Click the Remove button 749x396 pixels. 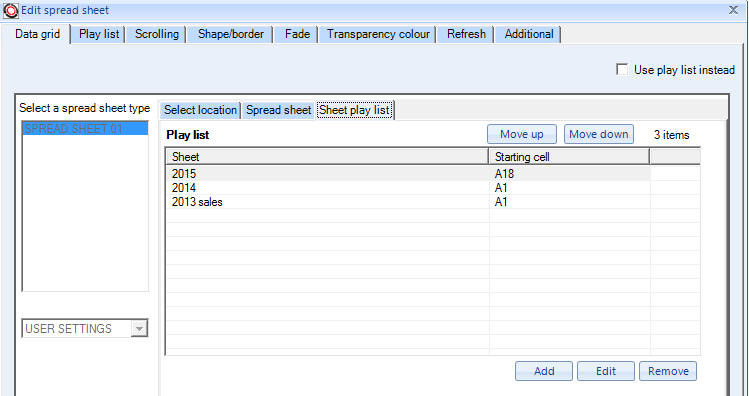tap(668, 371)
